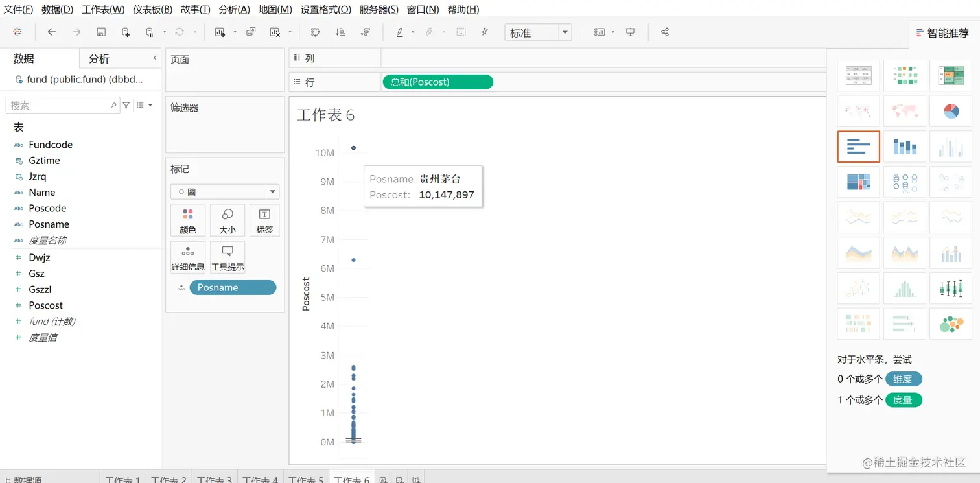Select the treemap chart type

click(x=858, y=182)
